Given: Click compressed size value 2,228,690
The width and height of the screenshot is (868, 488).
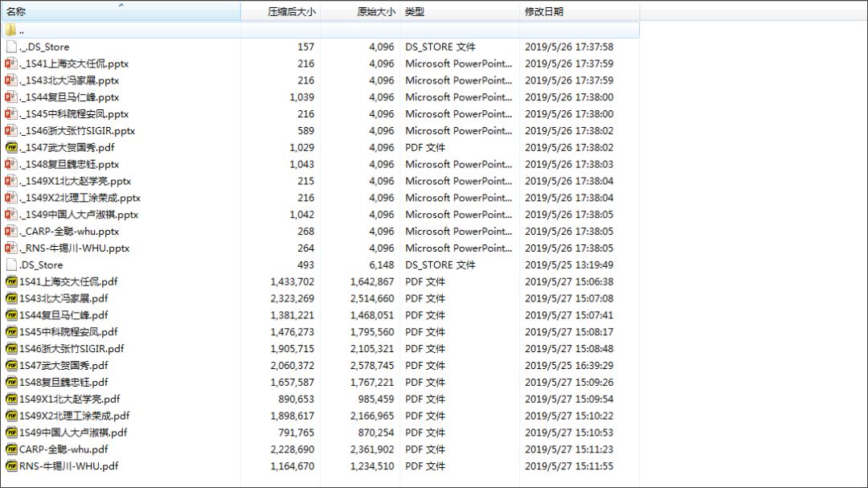Looking at the screenshot, I should tap(293, 449).
